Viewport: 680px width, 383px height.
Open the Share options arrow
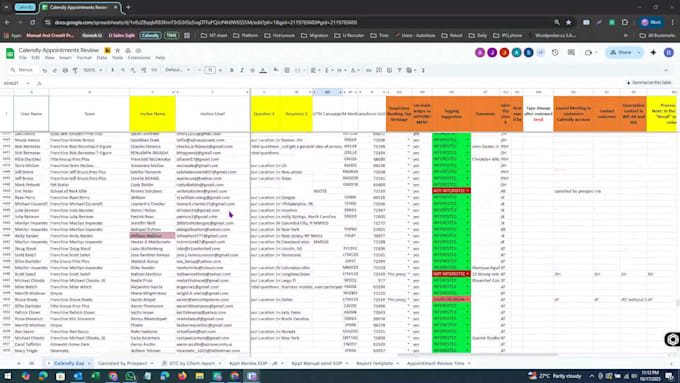point(639,52)
